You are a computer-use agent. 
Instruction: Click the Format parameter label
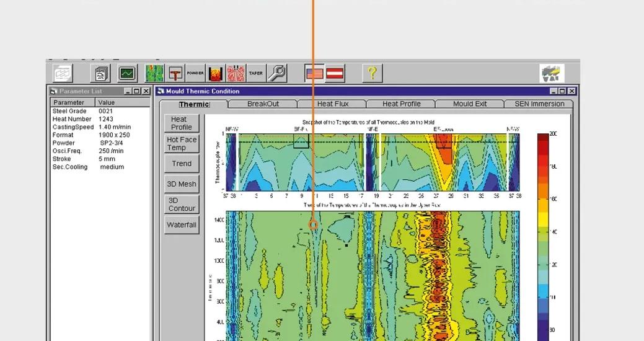pyautogui.click(x=63, y=135)
